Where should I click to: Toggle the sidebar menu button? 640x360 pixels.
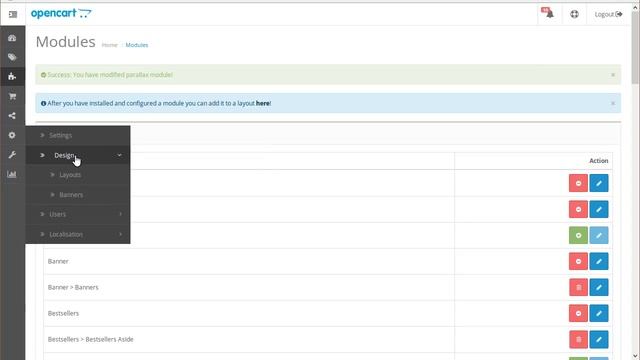coord(13,14)
